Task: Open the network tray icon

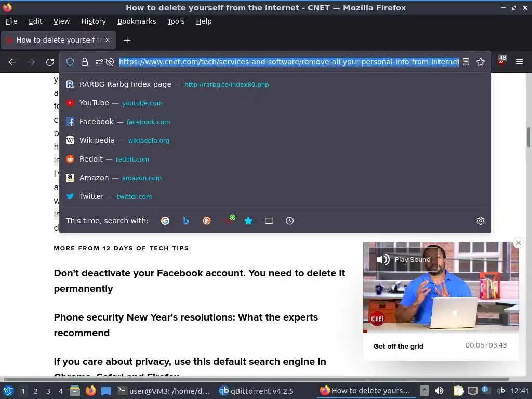Action: click(x=473, y=391)
